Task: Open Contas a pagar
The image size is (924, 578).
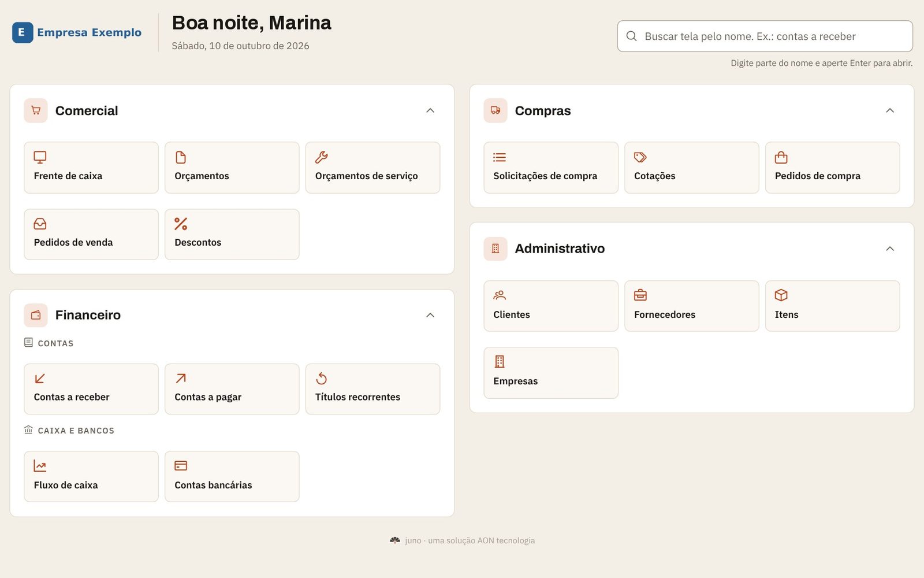Action: [232, 389]
